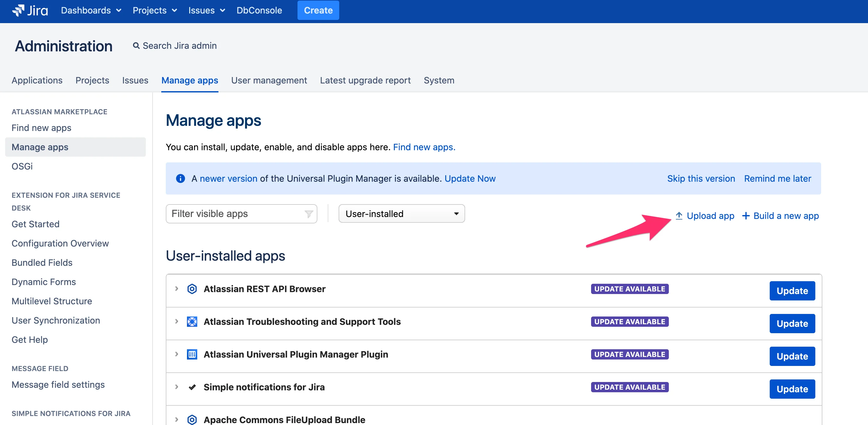Screen dimensions: 868x425
Task: Open the Issues dropdown in top bar
Action: tap(207, 11)
